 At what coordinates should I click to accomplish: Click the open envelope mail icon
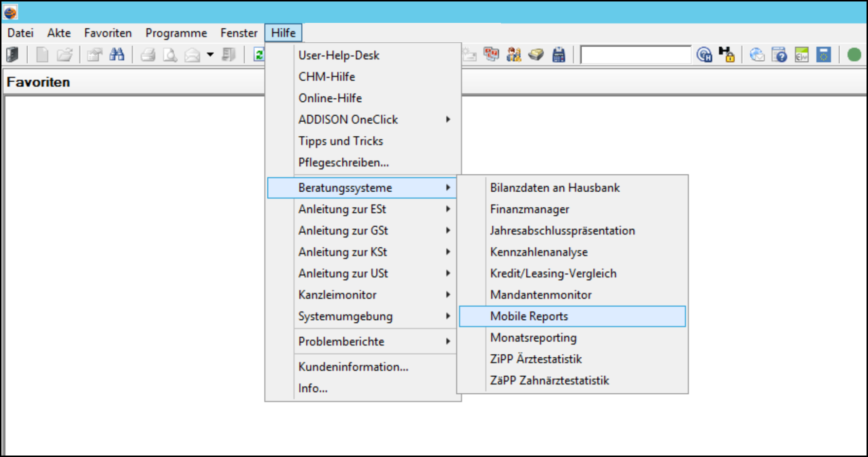pos(192,55)
